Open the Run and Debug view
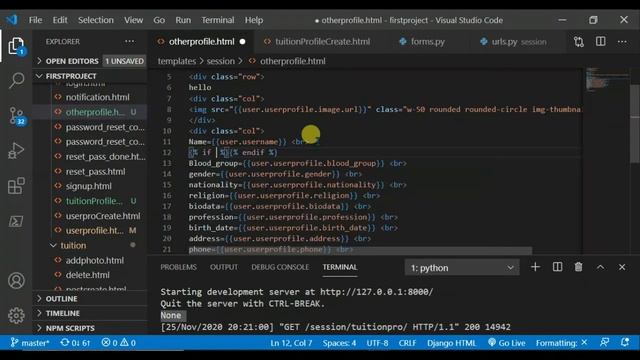640x360 pixels. point(16,151)
